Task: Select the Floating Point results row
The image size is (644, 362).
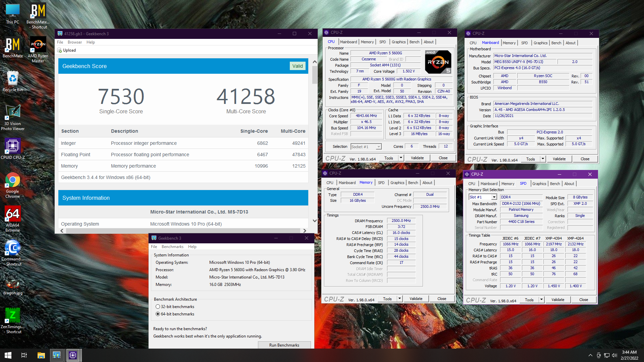Action: 183,155
